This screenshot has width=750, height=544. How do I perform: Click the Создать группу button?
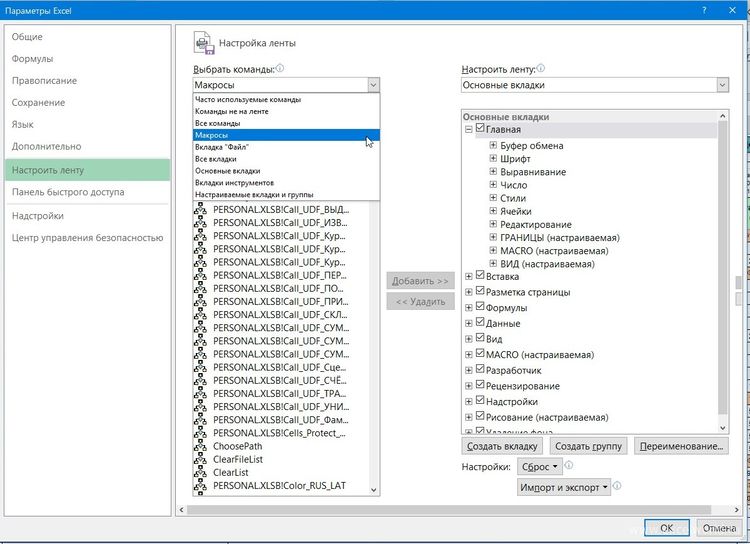[x=588, y=446]
